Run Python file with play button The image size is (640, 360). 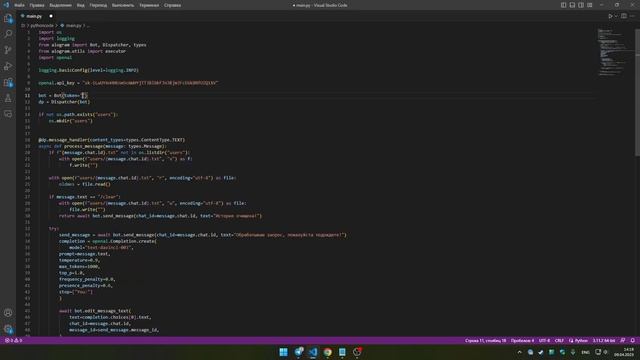[x=610, y=16]
